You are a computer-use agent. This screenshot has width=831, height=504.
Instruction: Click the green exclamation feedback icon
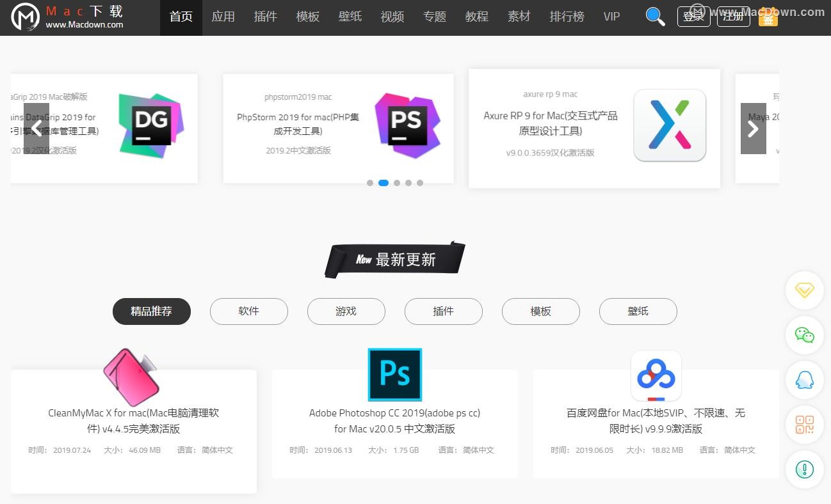804,469
